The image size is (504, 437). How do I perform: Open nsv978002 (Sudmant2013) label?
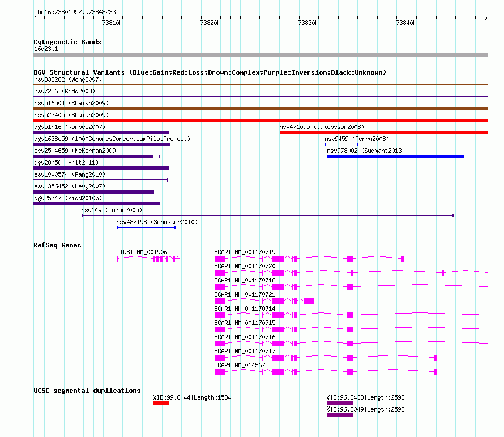[x=366, y=151]
